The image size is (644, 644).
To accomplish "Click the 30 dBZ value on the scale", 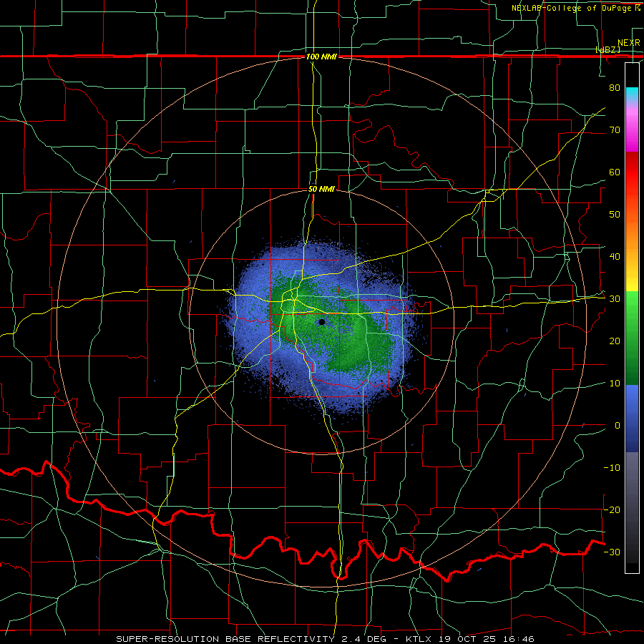I will click(x=615, y=299).
